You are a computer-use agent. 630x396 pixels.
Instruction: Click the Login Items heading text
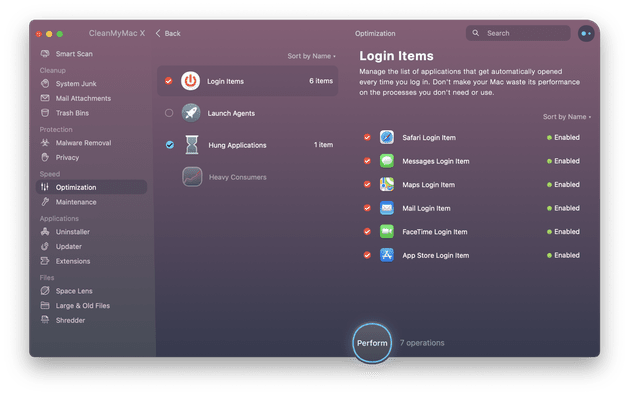point(396,56)
